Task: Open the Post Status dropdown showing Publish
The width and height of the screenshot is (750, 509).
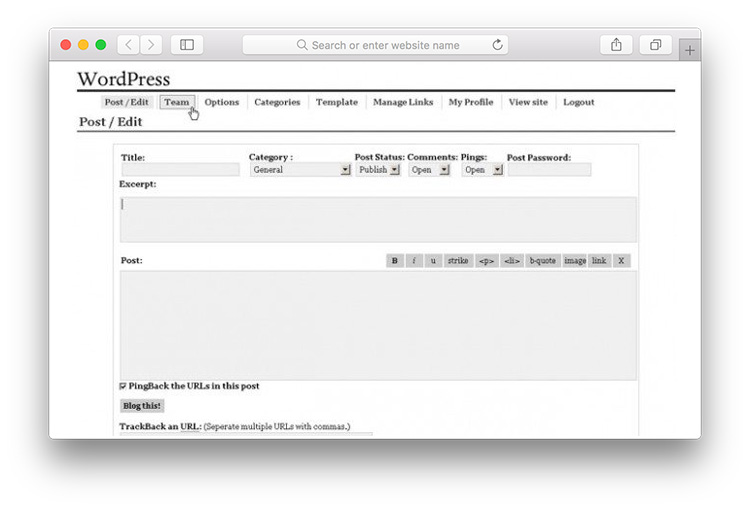Action: click(x=378, y=170)
